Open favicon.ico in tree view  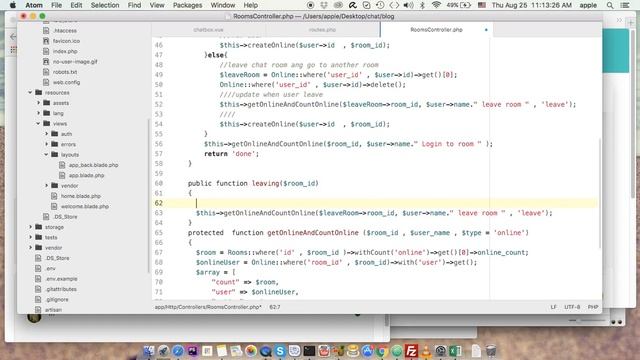(66, 41)
